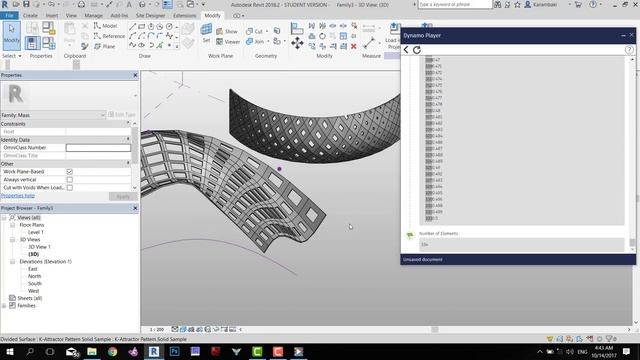Click the Family Types icon in Properties panel
The height and width of the screenshot is (360, 640).
point(49,42)
